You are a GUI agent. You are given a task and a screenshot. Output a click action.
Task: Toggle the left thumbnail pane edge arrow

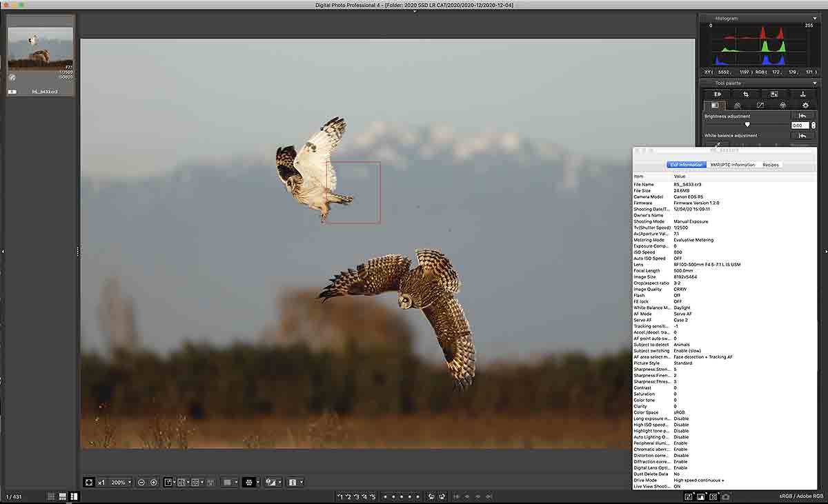(x=3, y=252)
